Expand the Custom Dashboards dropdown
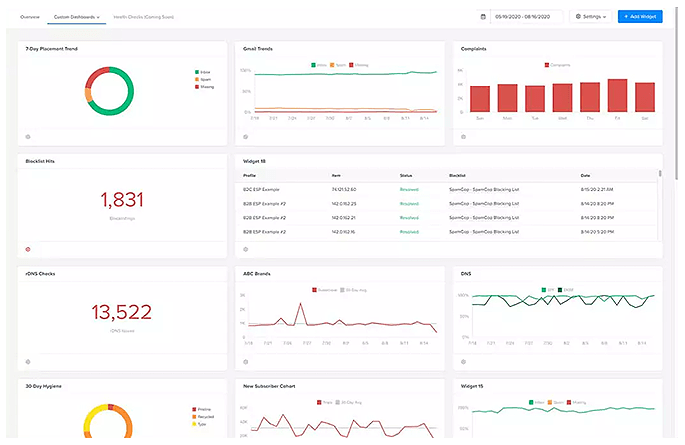685x445 pixels. (79, 17)
